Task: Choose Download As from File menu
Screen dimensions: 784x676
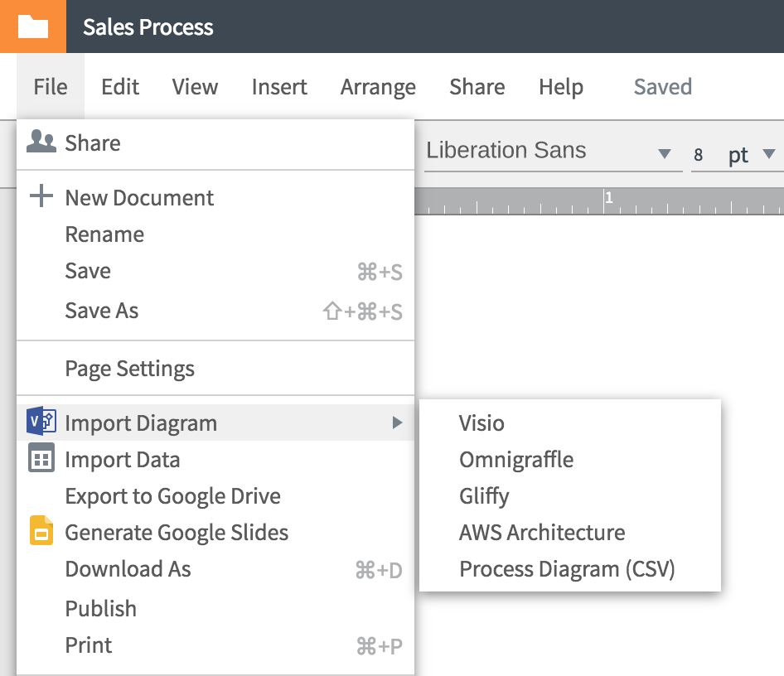Action: pyautogui.click(x=128, y=569)
